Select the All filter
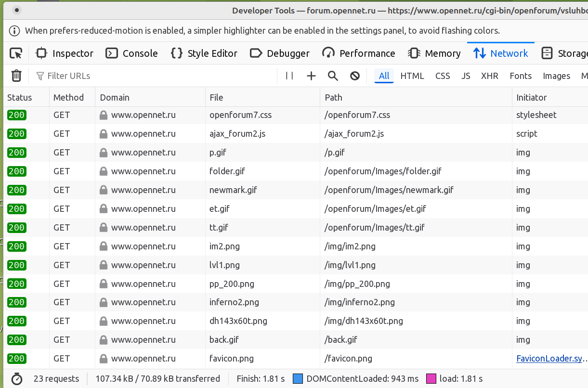The image size is (588, 388). pyautogui.click(x=384, y=76)
